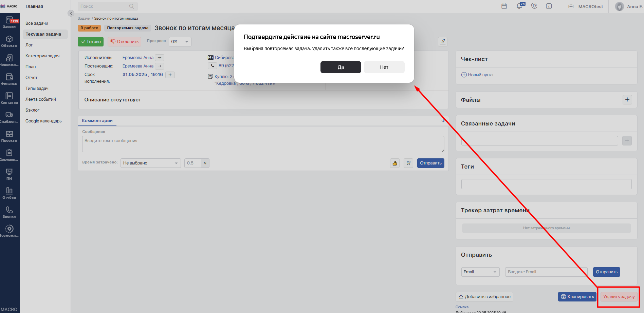Open the notifications bell icon

pyautogui.click(x=519, y=6)
